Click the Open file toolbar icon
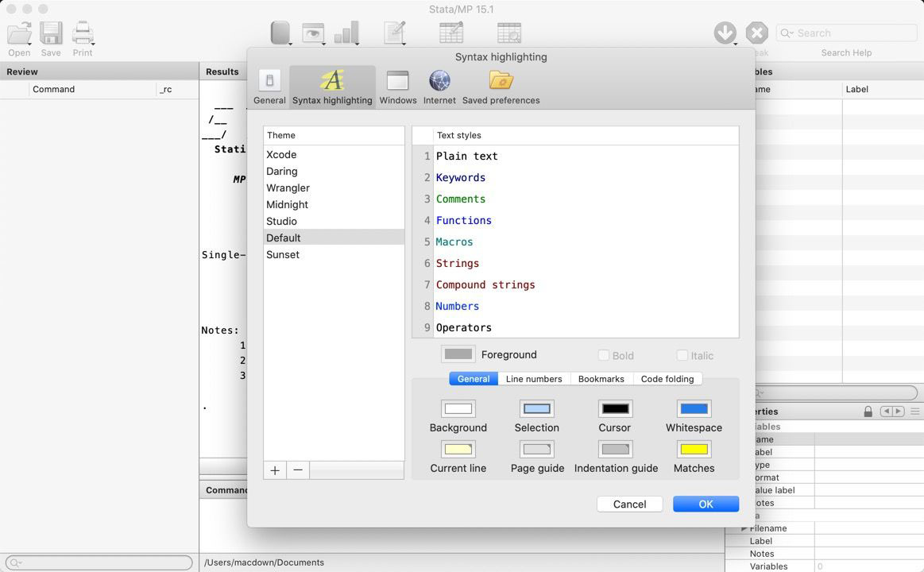Screen dimensions: 924x572 click(x=19, y=33)
